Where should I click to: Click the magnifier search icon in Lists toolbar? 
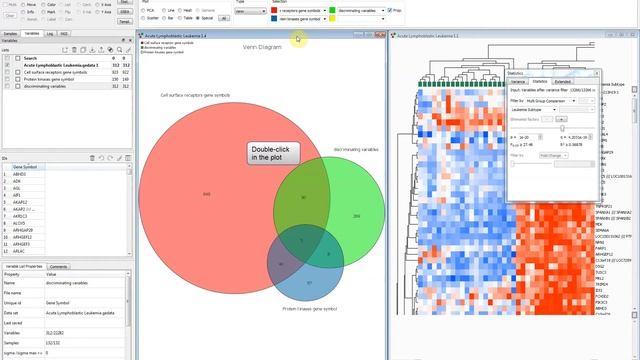coord(120,50)
